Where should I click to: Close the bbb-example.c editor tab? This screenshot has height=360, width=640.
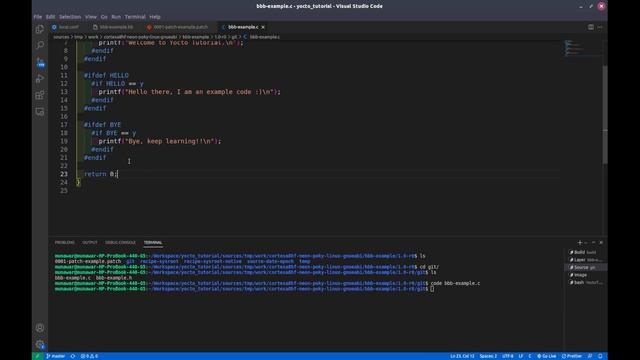pos(263,27)
